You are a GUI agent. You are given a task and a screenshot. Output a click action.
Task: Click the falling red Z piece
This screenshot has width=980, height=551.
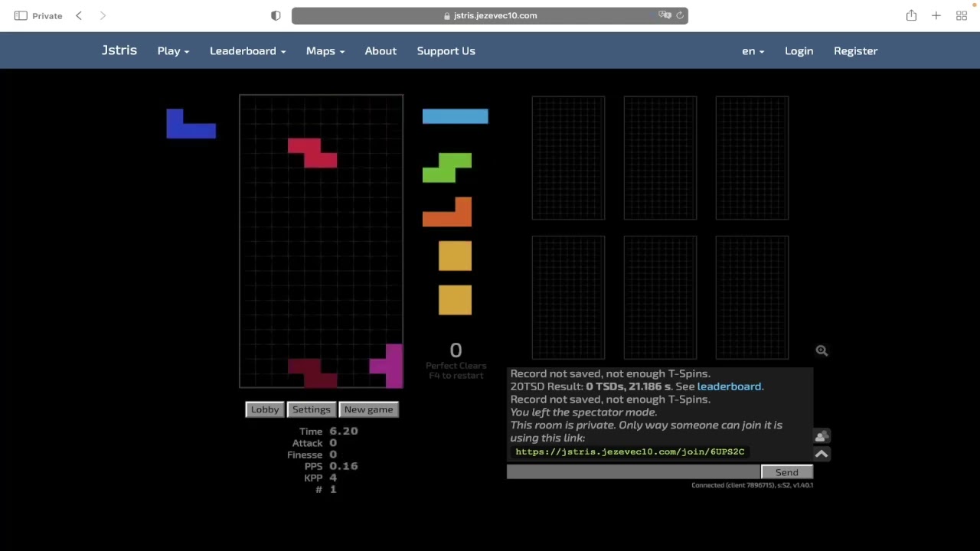(312, 152)
